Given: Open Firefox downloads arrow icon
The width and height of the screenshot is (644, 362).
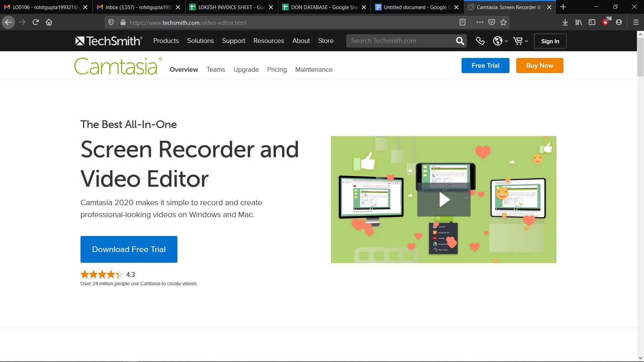Looking at the screenshot, I should click(x=565, y=22).
